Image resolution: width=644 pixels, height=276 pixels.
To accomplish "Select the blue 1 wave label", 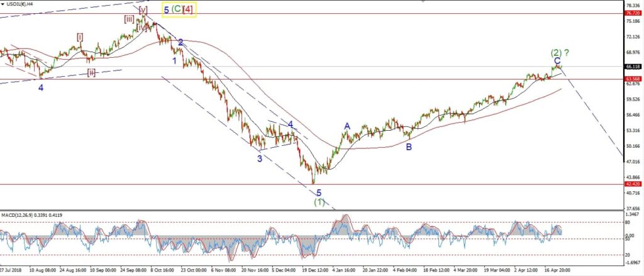I will [174, 61].
